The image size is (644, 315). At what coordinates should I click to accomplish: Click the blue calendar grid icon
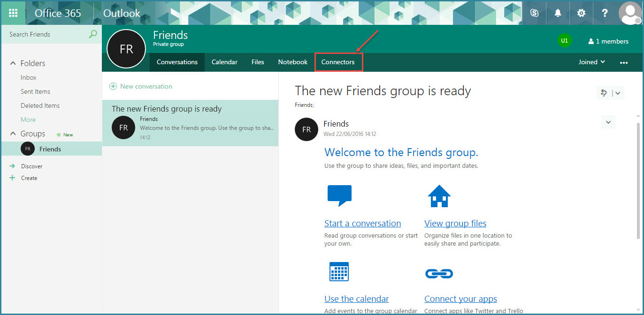(339, 271)
